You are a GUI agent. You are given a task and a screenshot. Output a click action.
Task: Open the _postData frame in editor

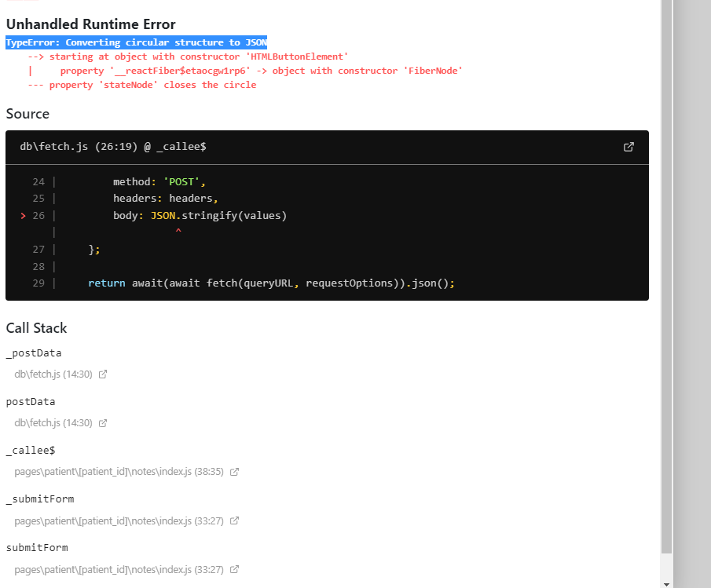(x=103, y=374)
